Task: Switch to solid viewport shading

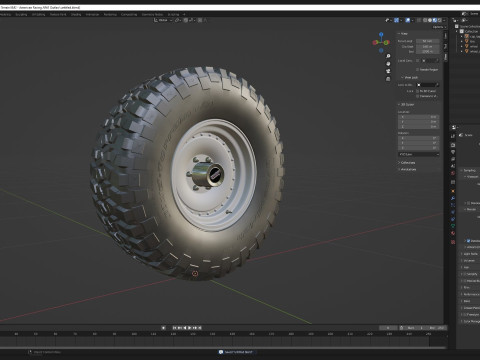Action: pyautogui.click(x=430, y=20)
